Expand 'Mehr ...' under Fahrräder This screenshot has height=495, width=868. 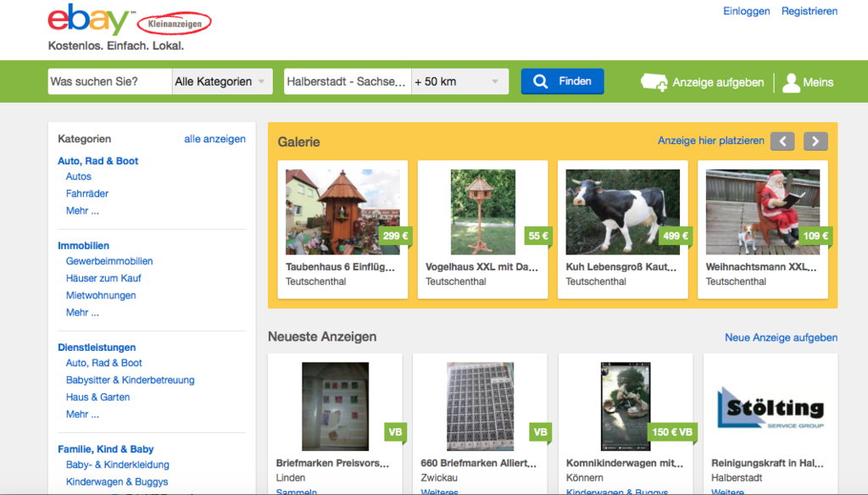tap(82, 211)
